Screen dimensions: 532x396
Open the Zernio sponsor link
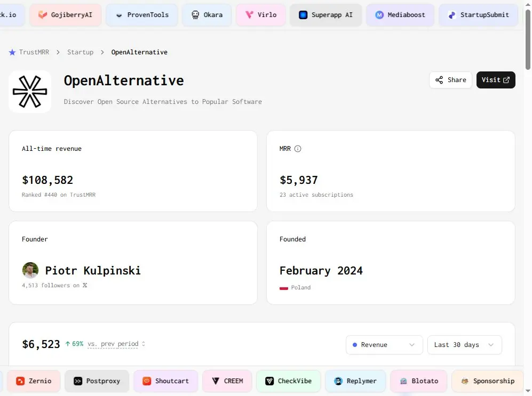point(34,381)
